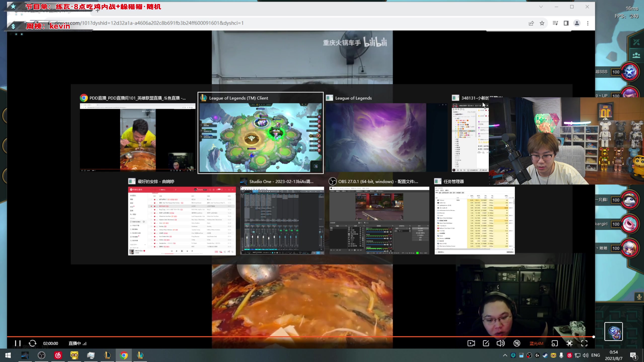Click the clip recording camera icon
The height and width of the screenshot is (362, 644).
471,343
